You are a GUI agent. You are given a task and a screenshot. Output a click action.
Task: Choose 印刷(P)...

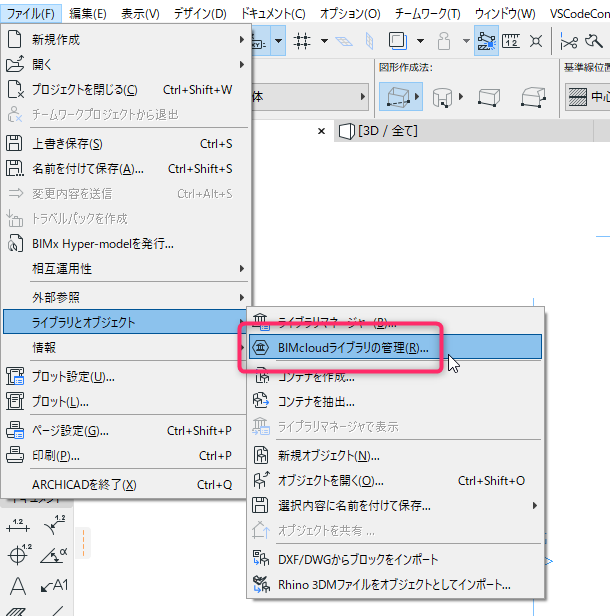pyautogui.click(x=126, y=456)
